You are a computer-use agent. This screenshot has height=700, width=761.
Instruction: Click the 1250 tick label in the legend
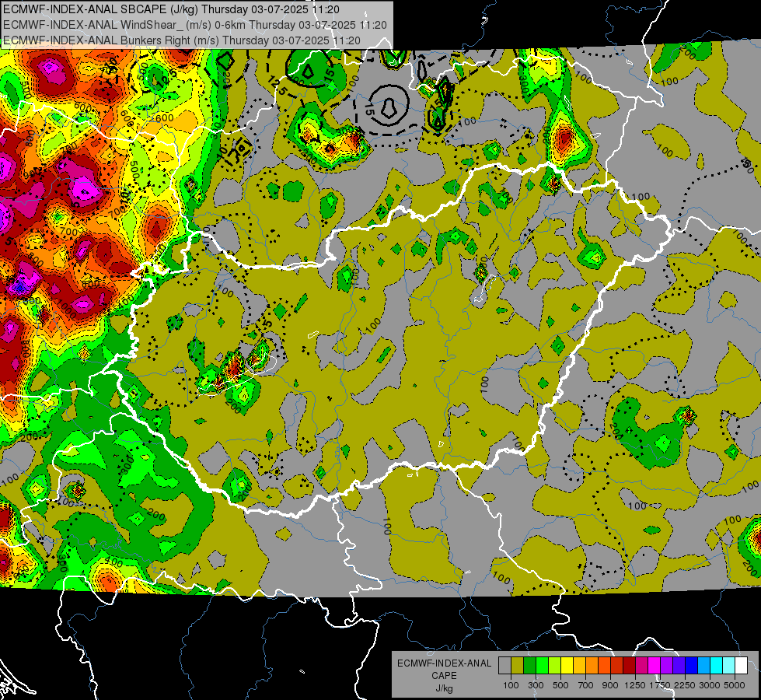(635, 685)
